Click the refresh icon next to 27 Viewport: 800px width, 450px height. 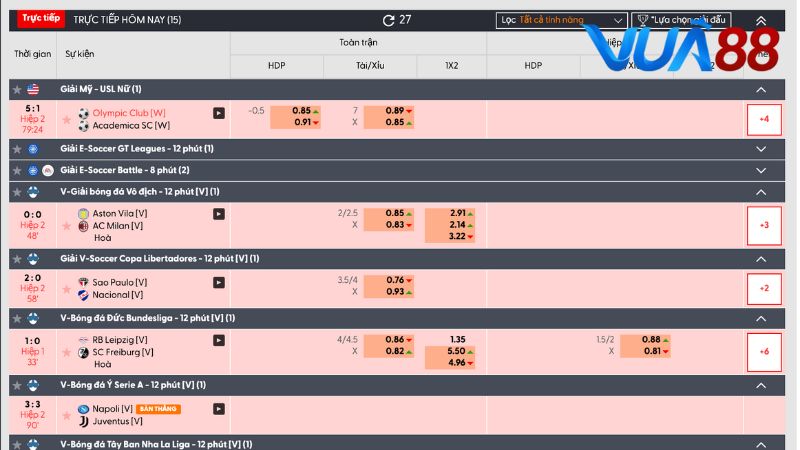tap(388, 20)
